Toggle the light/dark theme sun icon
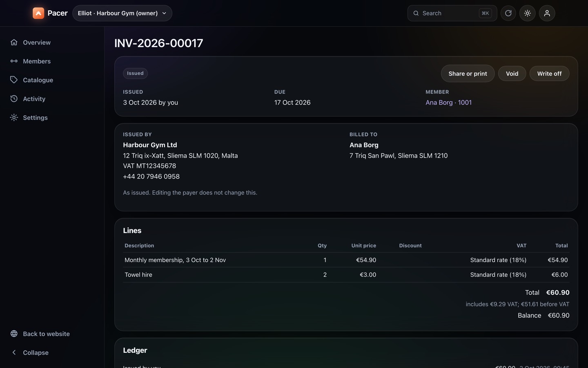The width and height of the screenshot is (588, 368). (527, 13)
